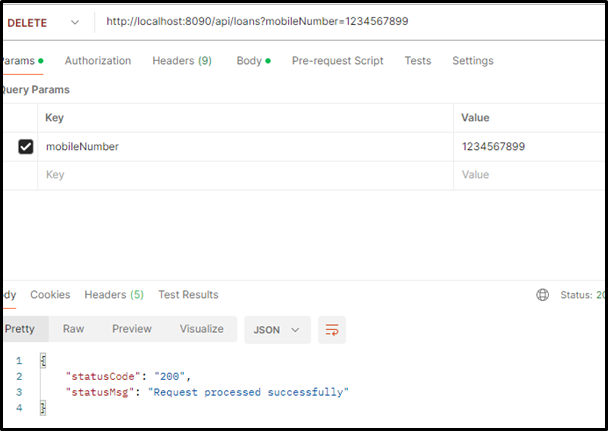Expand the JSON response format dropdown

click(x=277, y=329)
